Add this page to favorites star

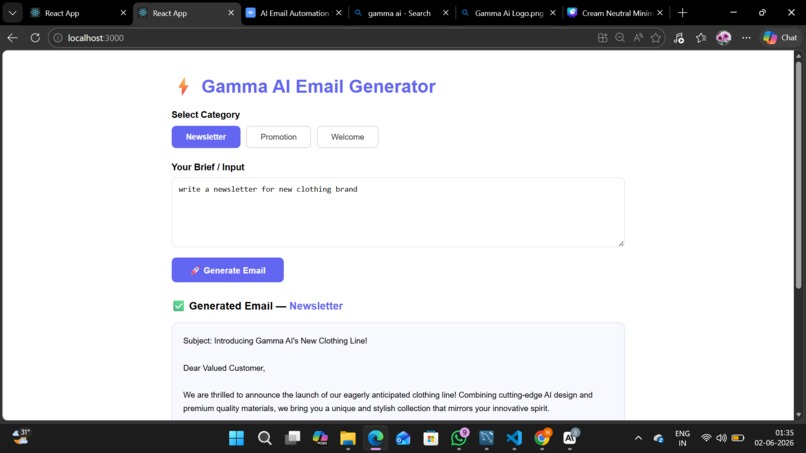click(655, 38)
